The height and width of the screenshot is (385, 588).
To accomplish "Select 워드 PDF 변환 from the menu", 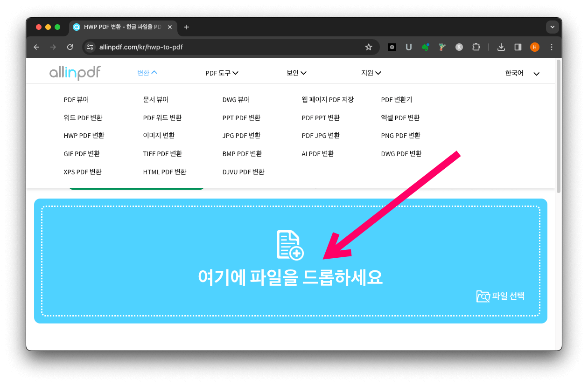I will click(x=83, y=118).
